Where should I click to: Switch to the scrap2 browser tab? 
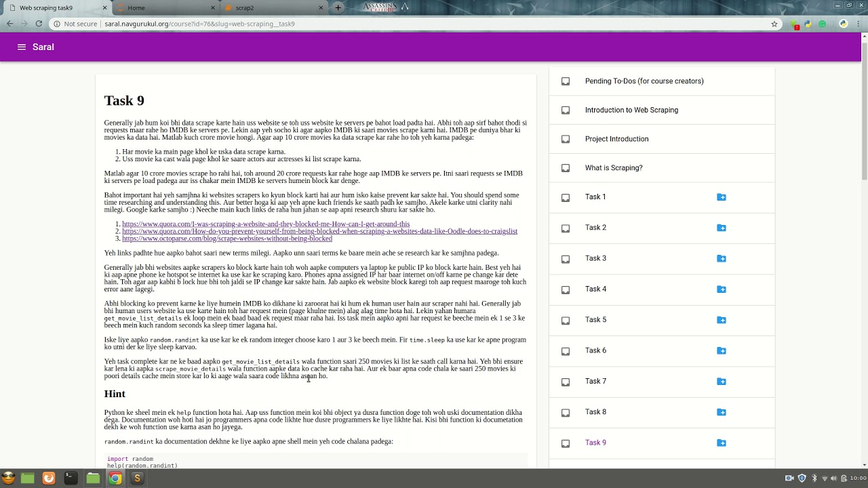pyautogui.click(x=275, y=8)
